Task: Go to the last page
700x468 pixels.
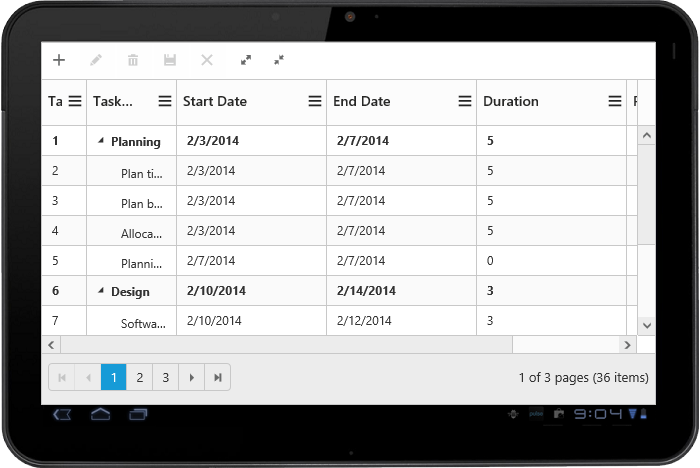Action: click(x=218, y=377)
